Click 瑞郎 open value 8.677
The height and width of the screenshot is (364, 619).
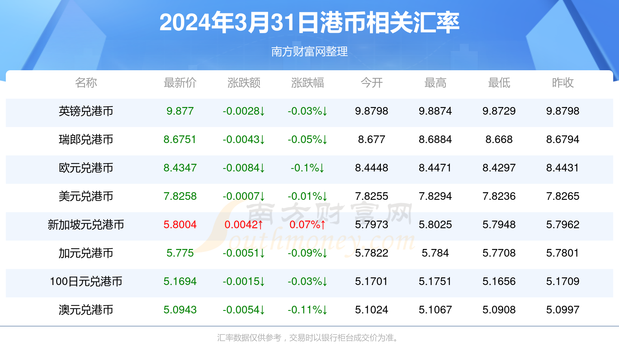371,139
